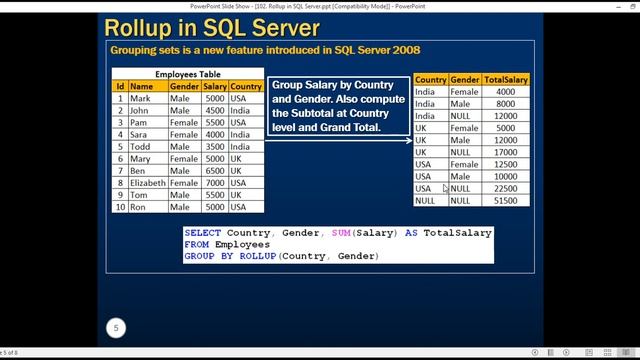Click the 'TotalSalary' header in the result table
The width and height of the screenshot is (640, 360).
click(x=506, y=80)
